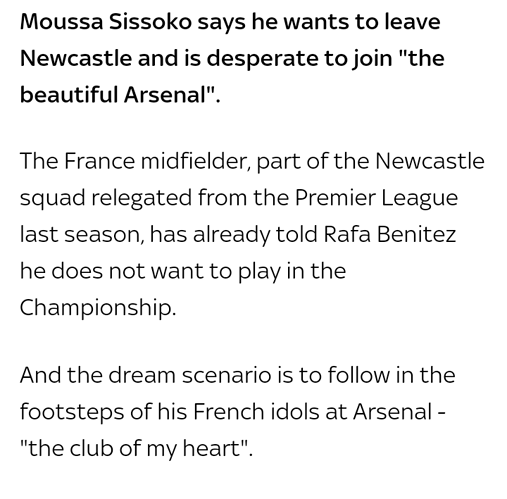
Task: Click the words "The France" starting the second paragraph
Action: tap(78, 161)
